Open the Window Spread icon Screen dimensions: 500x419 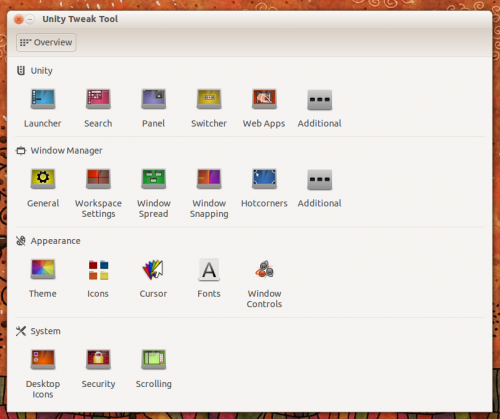pyautogui.click(x=153, y=179)
